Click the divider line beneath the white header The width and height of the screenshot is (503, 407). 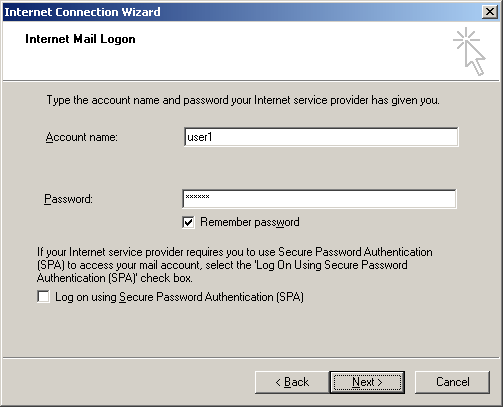[251, 80]
